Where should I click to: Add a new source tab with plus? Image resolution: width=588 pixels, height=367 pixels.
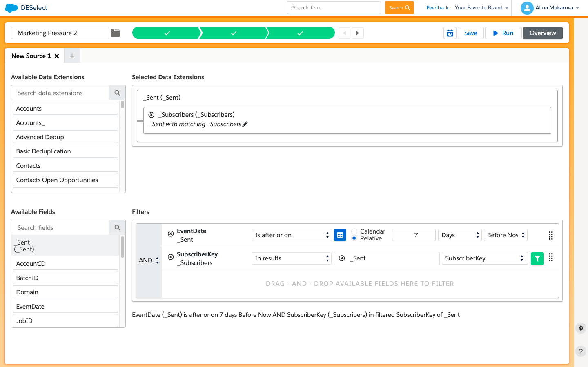click(72, 56)
